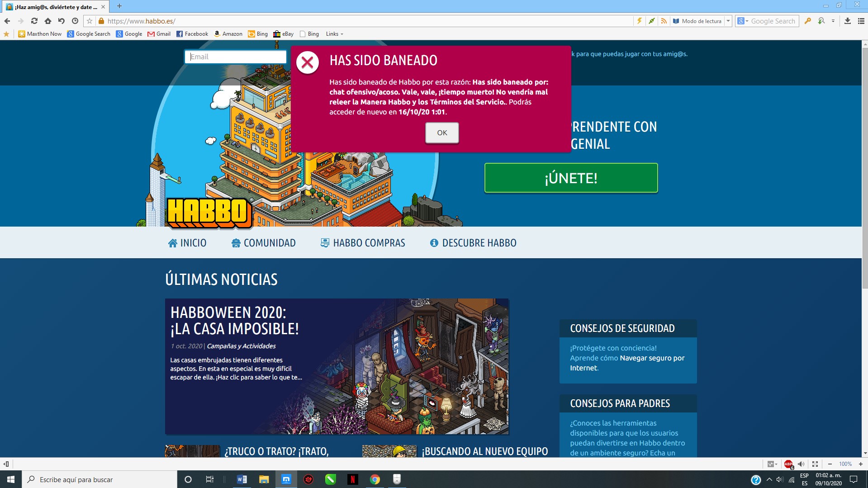The image size is (868, 488).
Task: Bookmark this page with the star icon
Action: point(90,21)
